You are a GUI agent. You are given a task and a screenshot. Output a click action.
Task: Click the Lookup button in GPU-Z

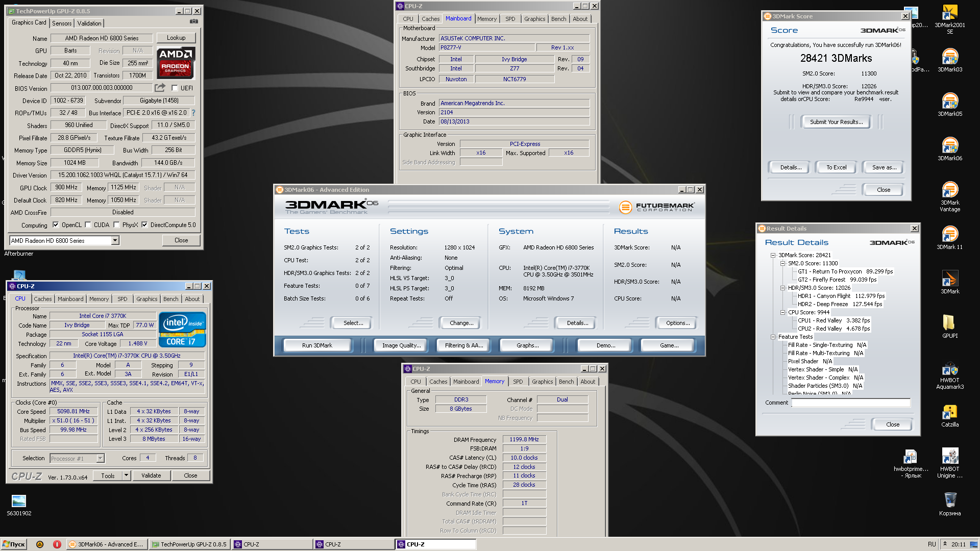pos(176,38)
